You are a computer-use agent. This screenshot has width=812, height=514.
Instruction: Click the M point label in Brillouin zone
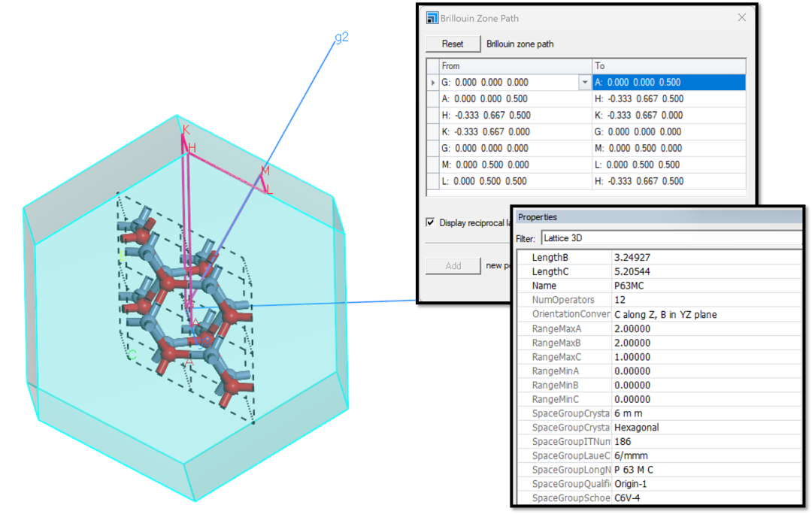coord(265,171)
